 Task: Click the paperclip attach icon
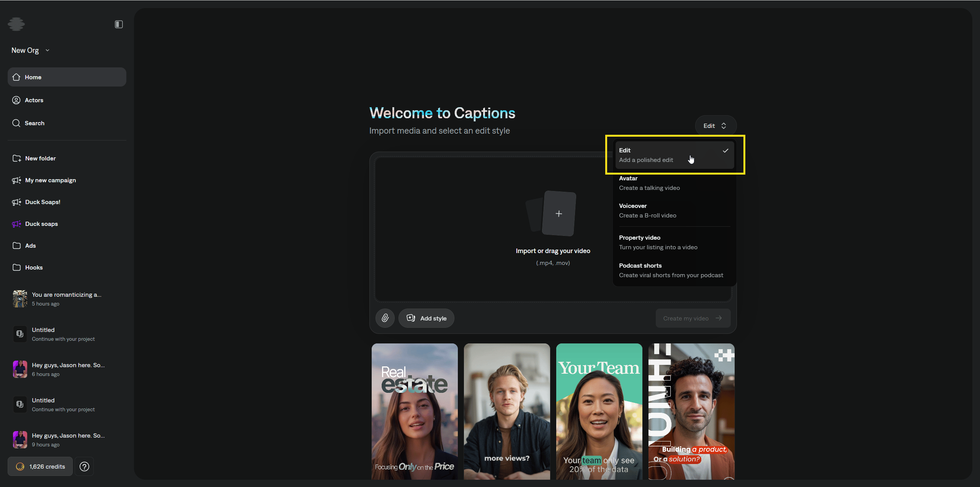tap(385, 318)
